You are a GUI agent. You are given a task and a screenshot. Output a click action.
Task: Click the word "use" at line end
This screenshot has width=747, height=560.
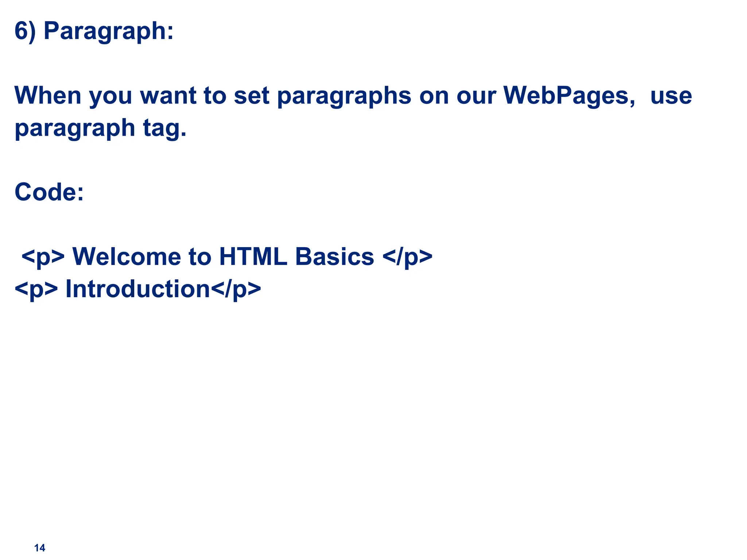[x=671, y=96]
